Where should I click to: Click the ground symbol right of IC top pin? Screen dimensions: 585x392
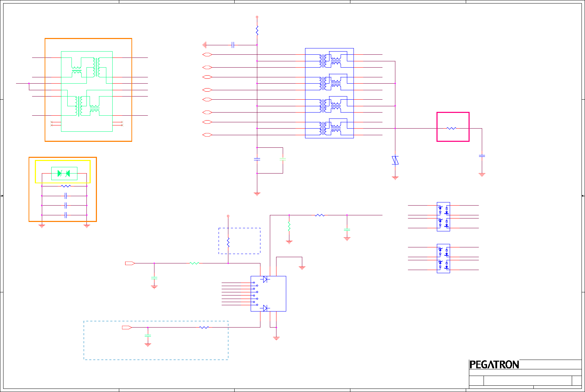click(302, 268)
